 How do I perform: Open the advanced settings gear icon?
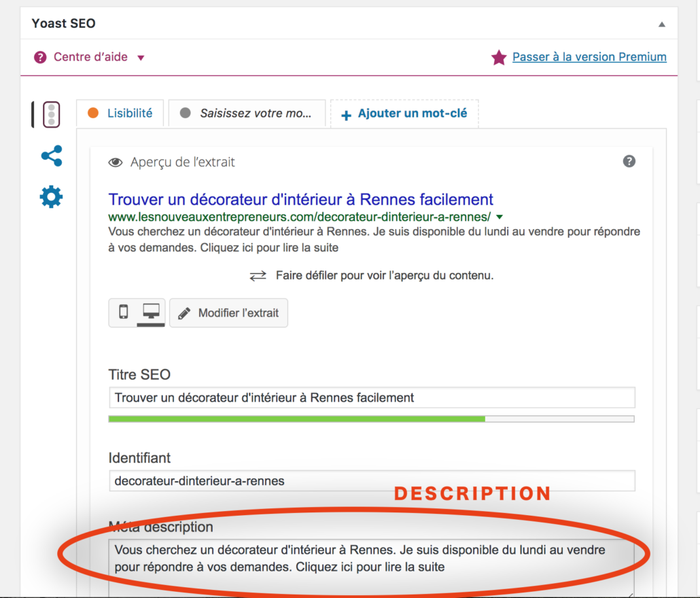point(52,197)
